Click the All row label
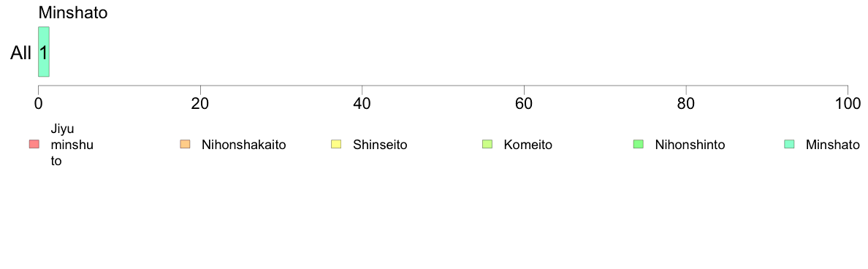The width and height of the screenshot is (868, 269). (x=21, y=53)
